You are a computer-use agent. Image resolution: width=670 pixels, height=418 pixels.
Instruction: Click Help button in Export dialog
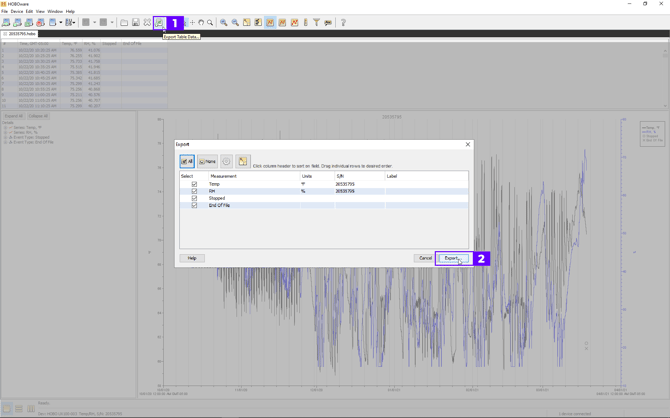[x=192, y=258]
